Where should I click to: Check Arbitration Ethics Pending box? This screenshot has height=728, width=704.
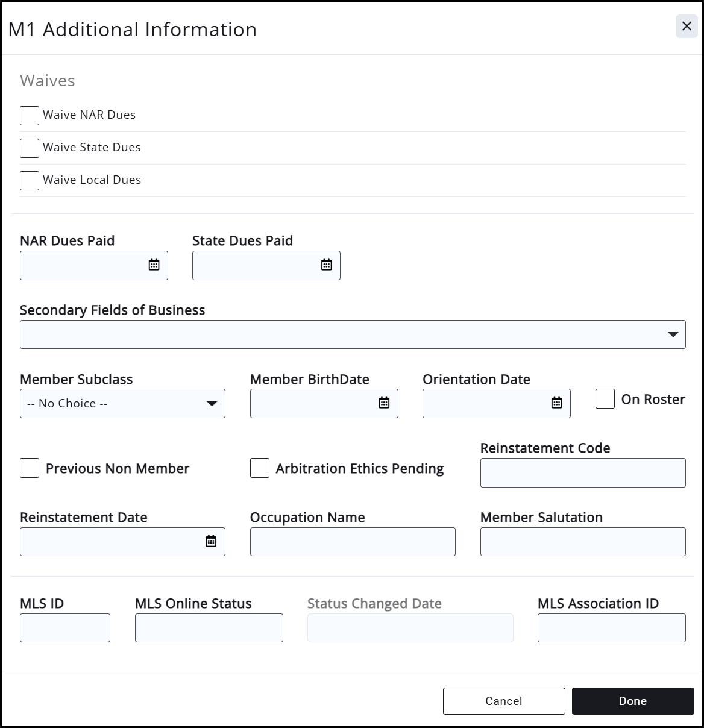click(x=260, y=468)
